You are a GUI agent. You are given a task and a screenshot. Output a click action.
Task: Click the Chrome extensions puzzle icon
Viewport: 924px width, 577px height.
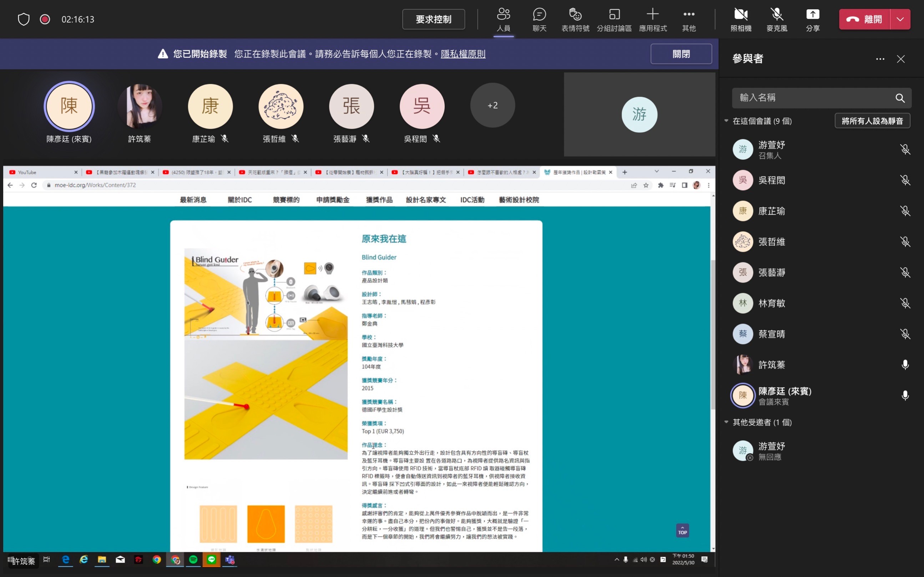661,185
